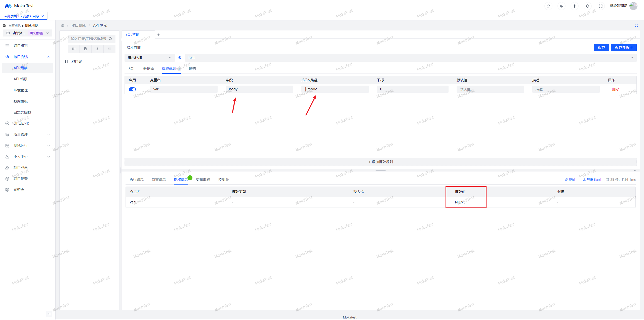Toggle the light/dark theme sun icon
644x320 pixels.
point(575,6)
